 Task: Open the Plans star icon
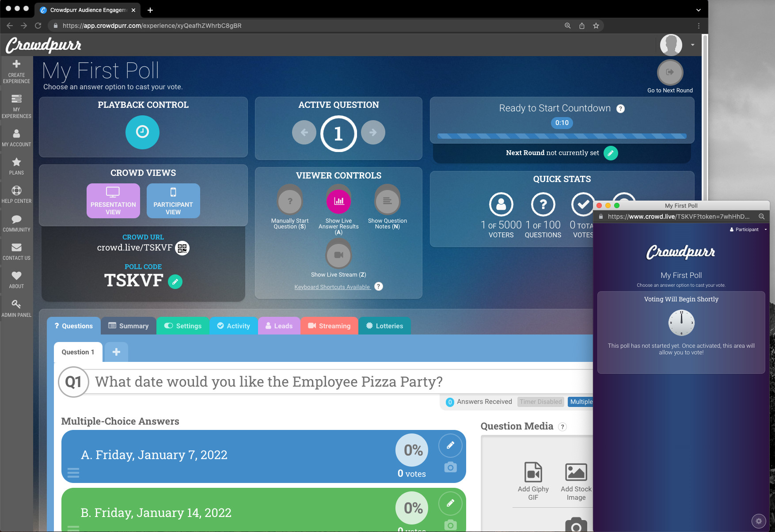(16, 162)
